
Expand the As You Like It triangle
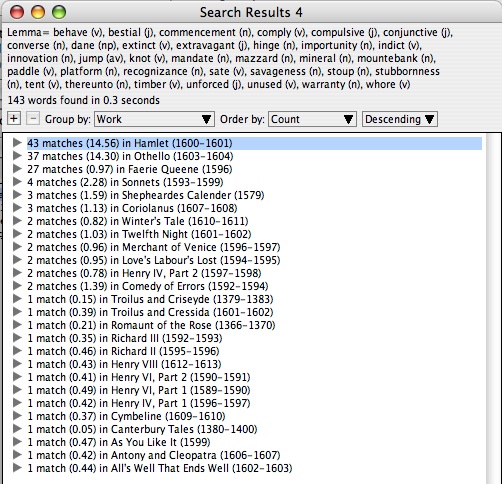pos(17,442)
